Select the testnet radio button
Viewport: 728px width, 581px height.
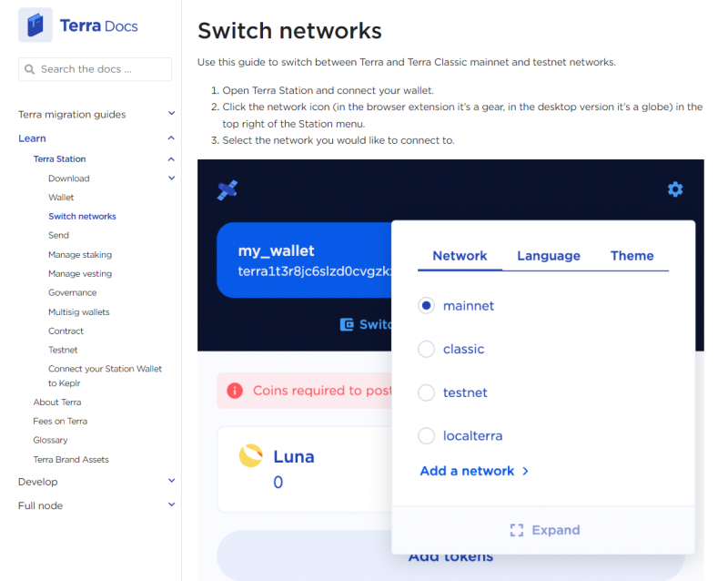point(426,392)
